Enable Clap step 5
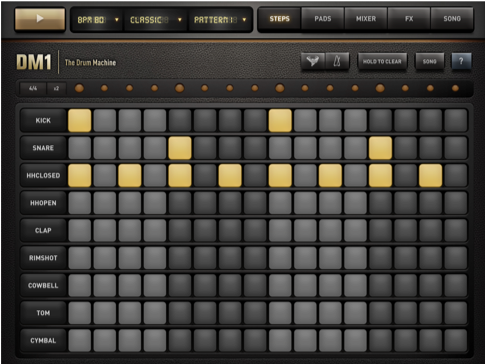The width and height of the screenshot is (485, 364). pos(180,230)
